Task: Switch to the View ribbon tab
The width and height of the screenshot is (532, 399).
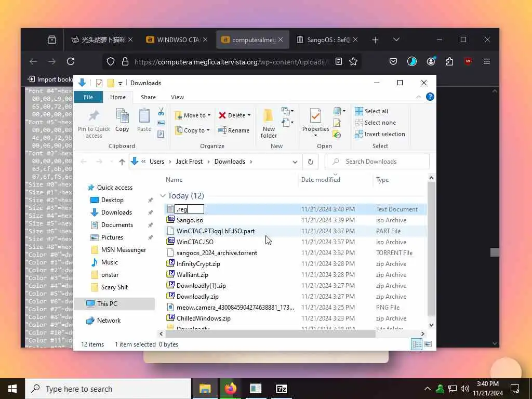Action: (177, 97)
